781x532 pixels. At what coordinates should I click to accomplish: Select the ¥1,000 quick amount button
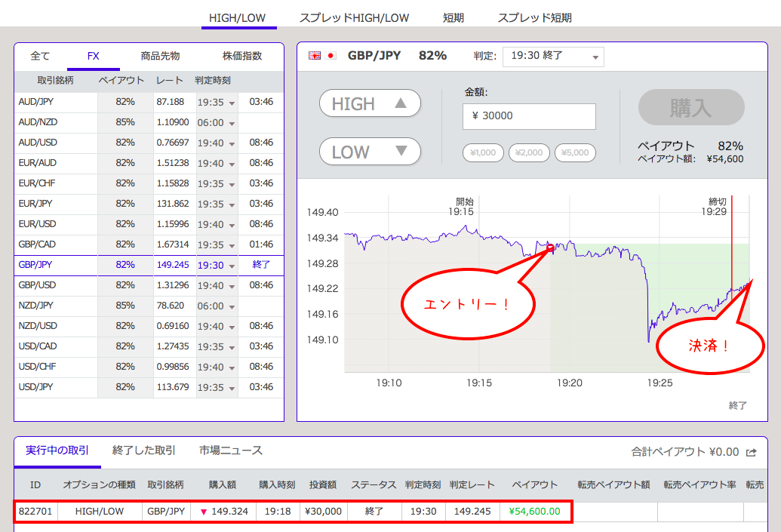click(483, 152)
